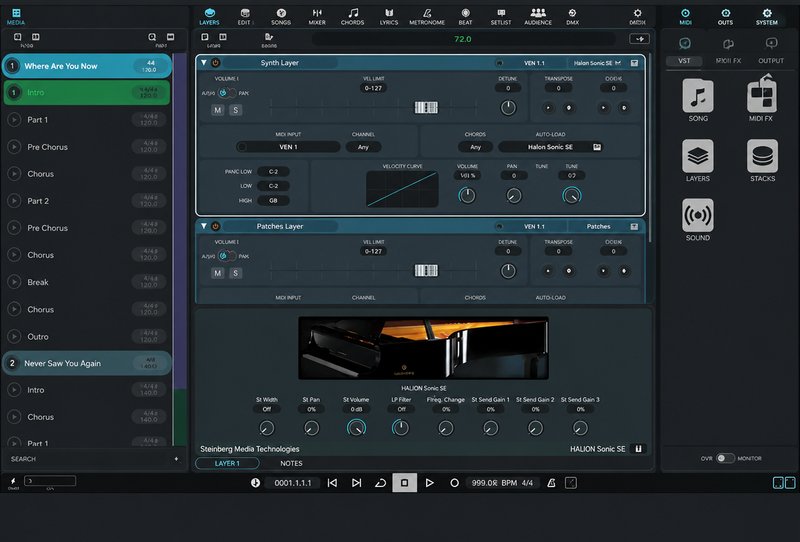
Task: Open the Channel Any dropdown
Action: pos(363,147)
